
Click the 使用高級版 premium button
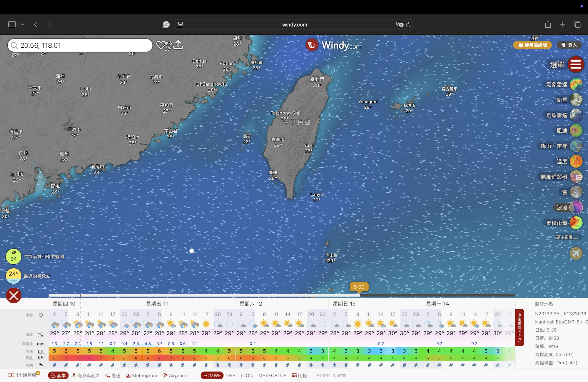(532, 45)
